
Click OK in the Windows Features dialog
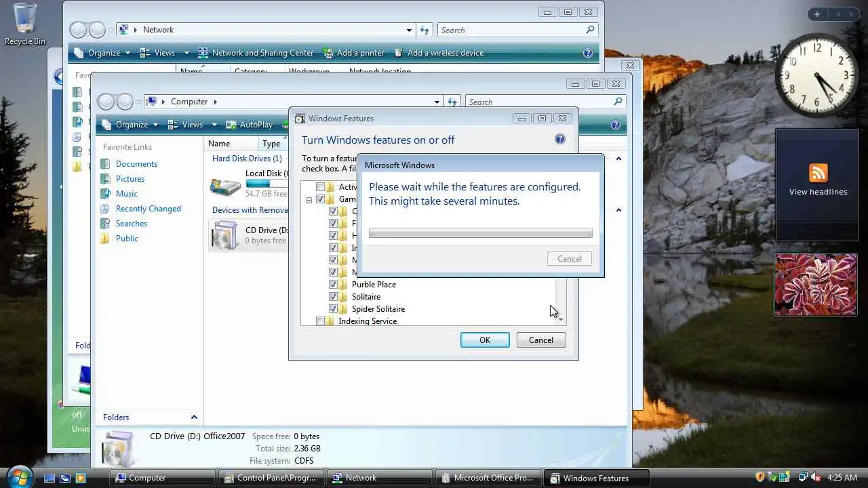[x=485, y=340]
